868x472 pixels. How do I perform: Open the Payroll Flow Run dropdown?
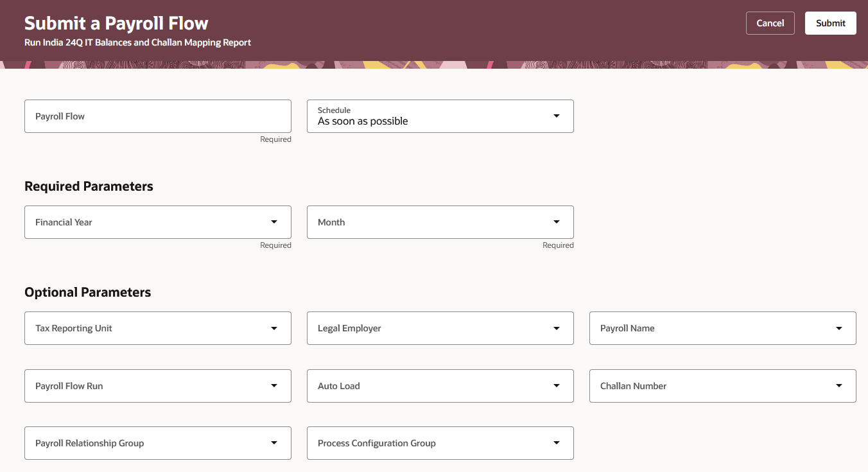click(158, 386)
